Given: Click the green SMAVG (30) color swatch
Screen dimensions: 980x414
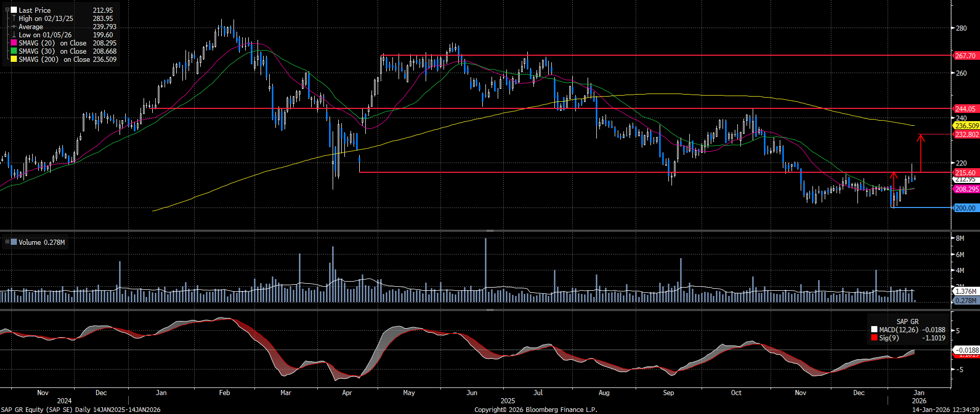Looking at the screenshot, I should pyautogui.click(x=14, y=52).
